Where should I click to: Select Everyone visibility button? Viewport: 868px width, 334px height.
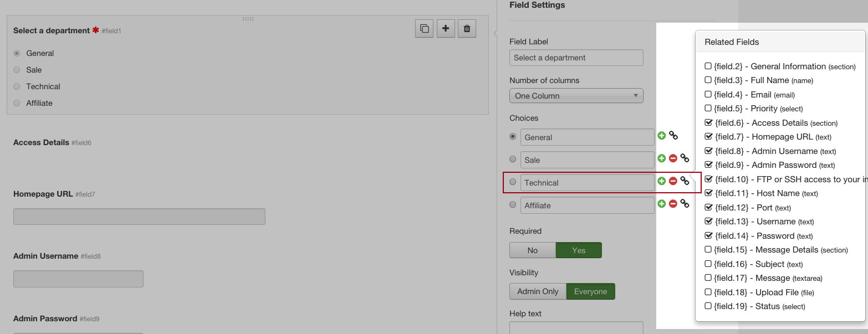(590, 291)
